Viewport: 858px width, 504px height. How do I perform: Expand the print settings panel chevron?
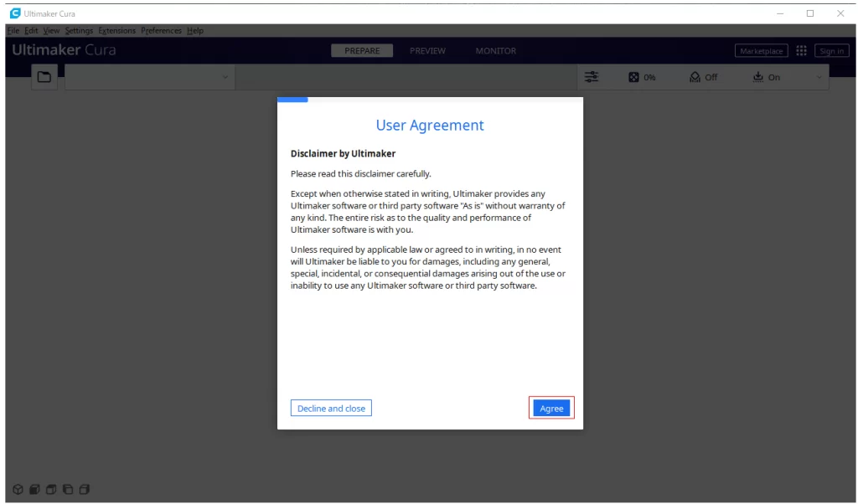coord(819,77)
